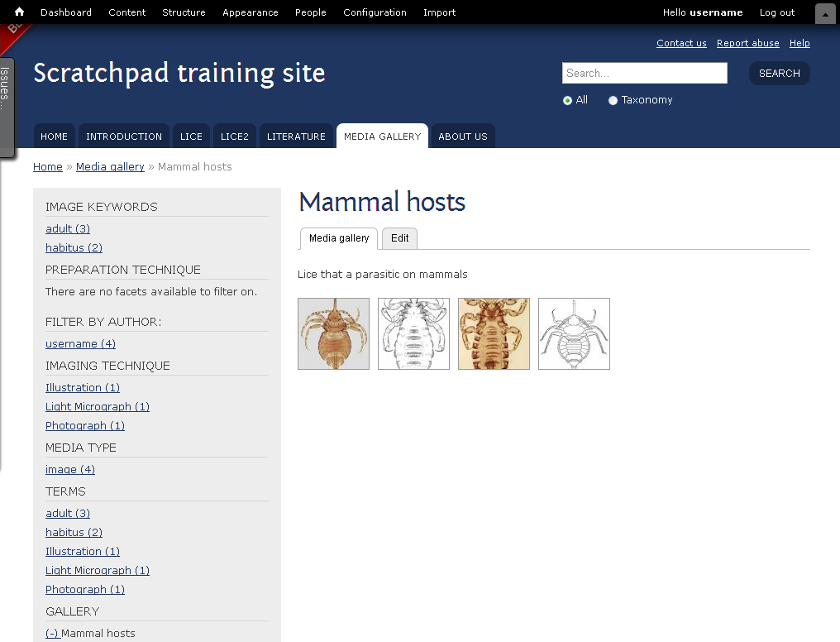This screenshot has height=642, width=840.
Task: Select the All search radio button
Action: tap(567, 100)
